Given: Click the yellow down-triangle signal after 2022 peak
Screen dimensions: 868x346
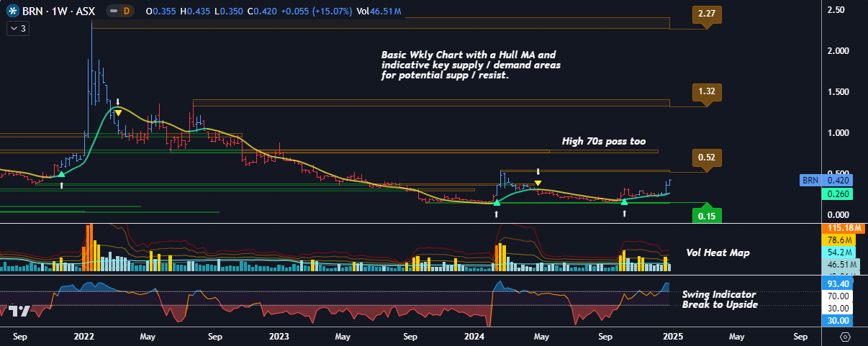Looking at the screenshot, I should 118,112.
